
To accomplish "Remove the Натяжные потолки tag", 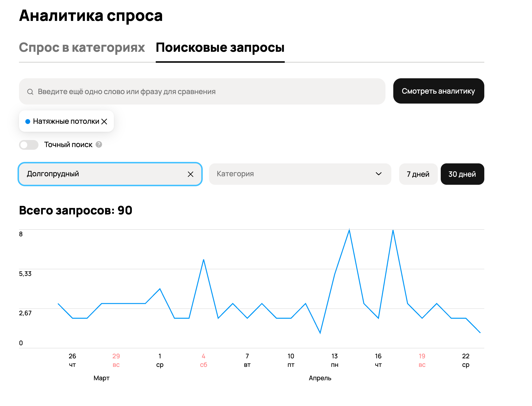I will [x=104, y=121].
